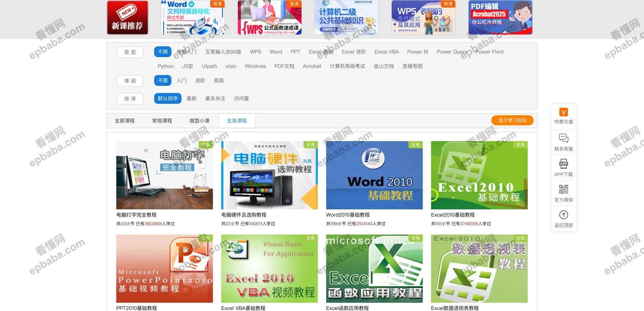Filter by Excel 基础 type

point(321,52)
